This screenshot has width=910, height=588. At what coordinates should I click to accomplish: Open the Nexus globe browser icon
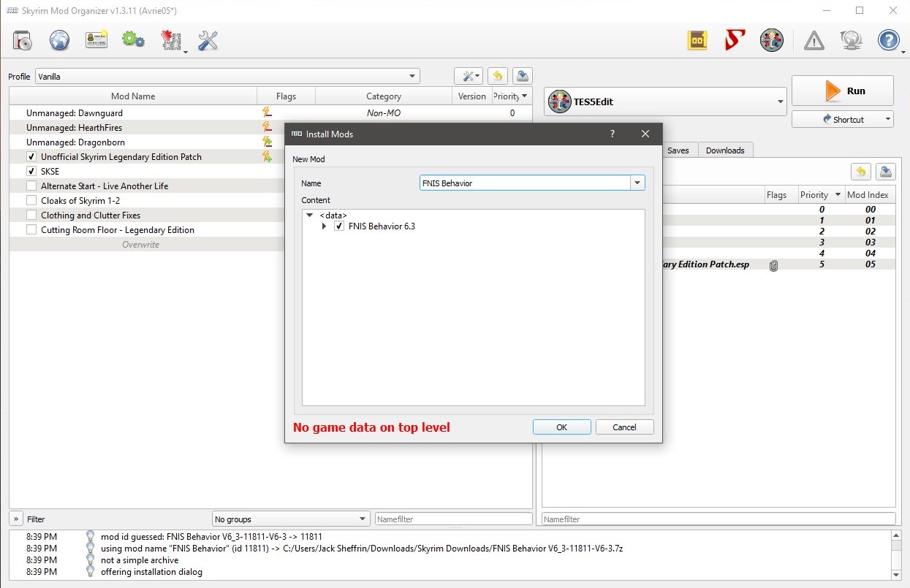tap(60, 40)
